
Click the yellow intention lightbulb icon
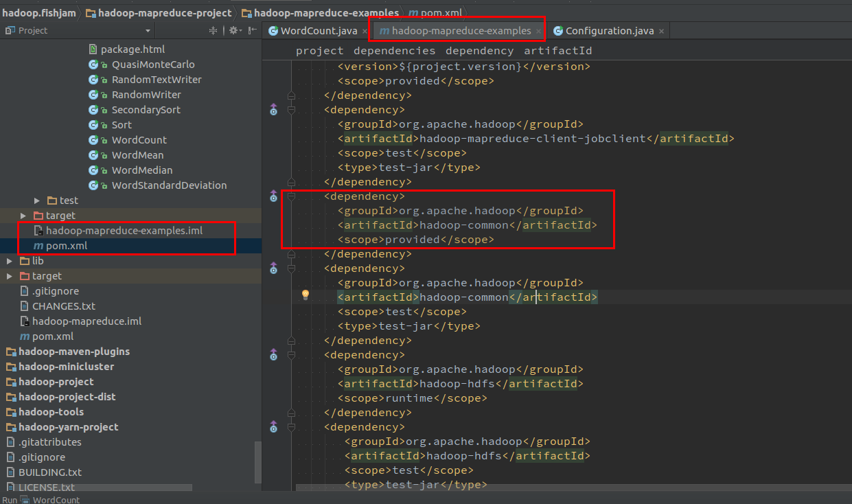[306, 295]
